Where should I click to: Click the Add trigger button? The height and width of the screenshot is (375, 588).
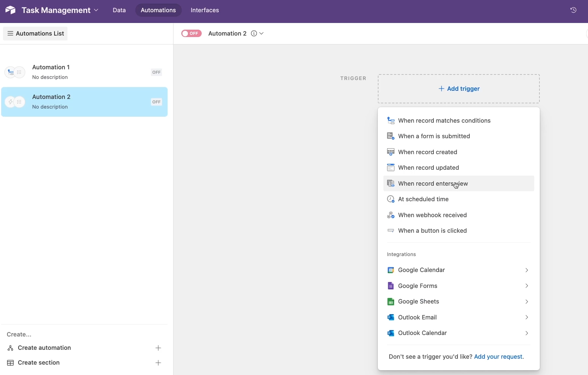459,89
